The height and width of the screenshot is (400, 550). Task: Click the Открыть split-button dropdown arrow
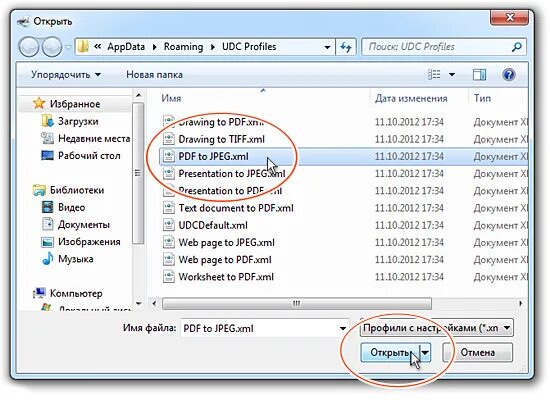pos(425,352)
